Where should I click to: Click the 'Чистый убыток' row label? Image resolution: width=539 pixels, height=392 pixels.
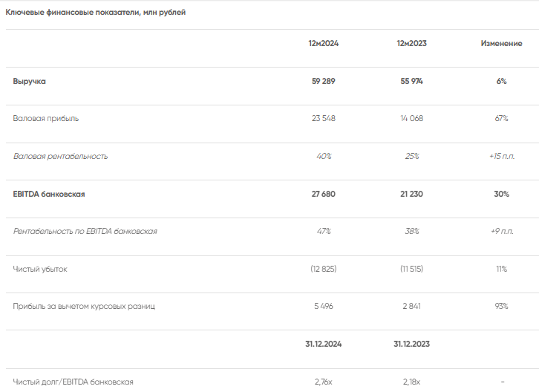[40, 269]
